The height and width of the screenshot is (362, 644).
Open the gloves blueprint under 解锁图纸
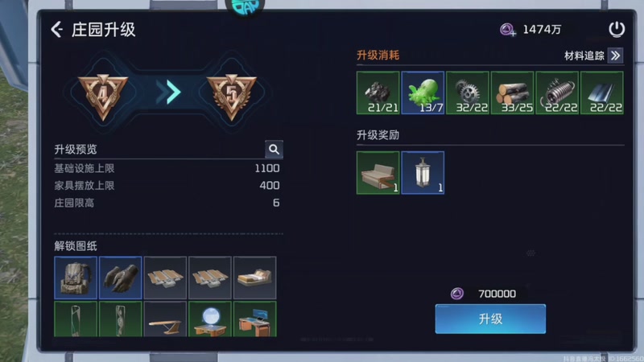(x=120, y=278)
